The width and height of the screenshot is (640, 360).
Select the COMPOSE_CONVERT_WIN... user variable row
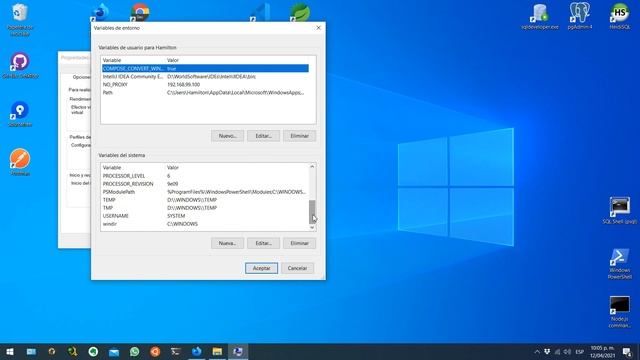tap(205, 69)
